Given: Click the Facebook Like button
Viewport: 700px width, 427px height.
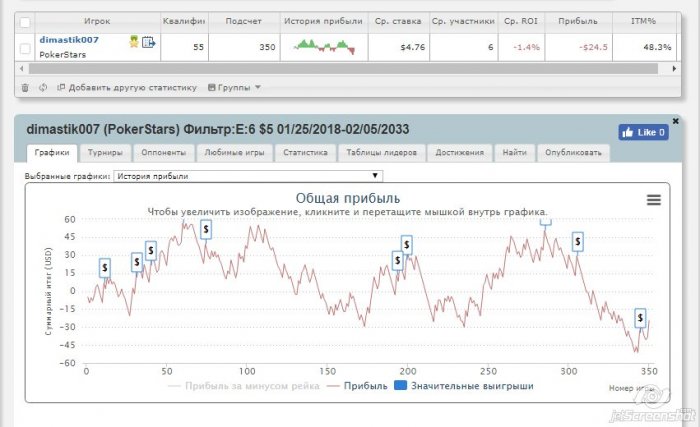Looking at the screenshot, I should point(643,132).
